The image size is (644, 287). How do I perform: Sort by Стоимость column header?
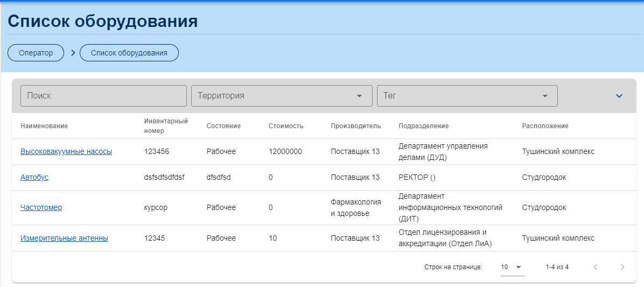pyautogui.click(x=286, y=126)
